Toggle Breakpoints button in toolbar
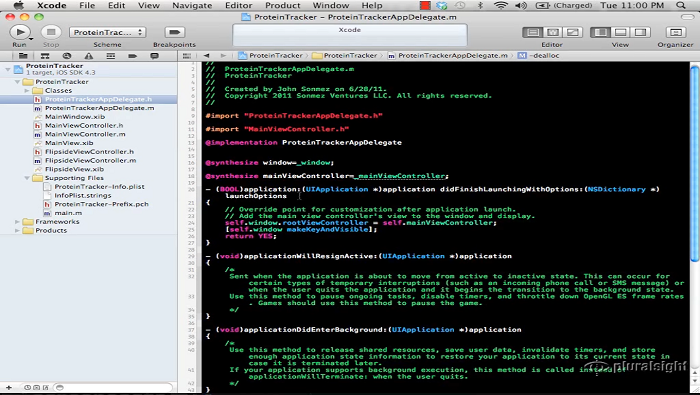 174,32
